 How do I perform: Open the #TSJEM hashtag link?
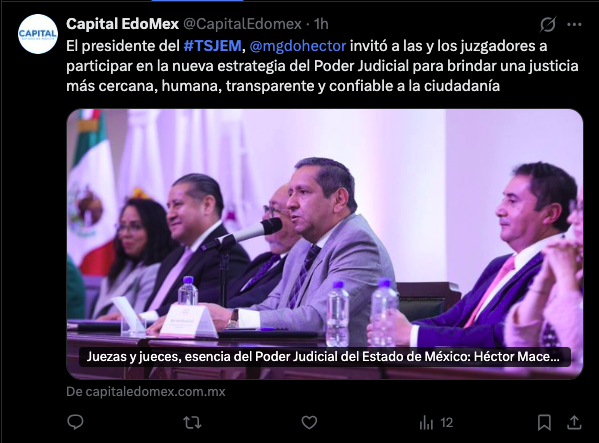(212, 46)
